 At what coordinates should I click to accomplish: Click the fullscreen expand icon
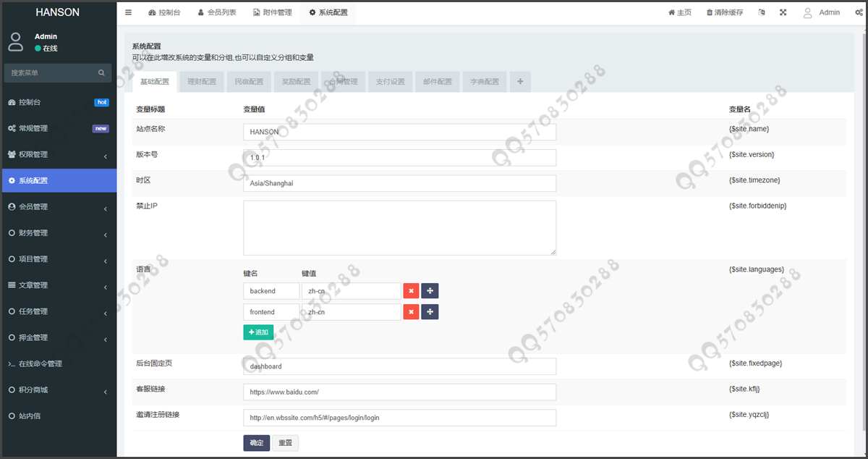pyautogui.click(x=783, y=12)
